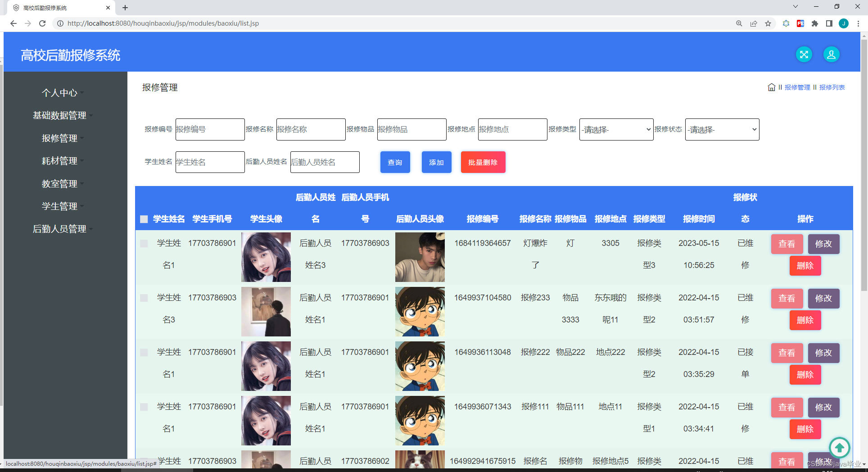Focus the 报修编号 input field
The image size is (868, 472).
(210, 129)
